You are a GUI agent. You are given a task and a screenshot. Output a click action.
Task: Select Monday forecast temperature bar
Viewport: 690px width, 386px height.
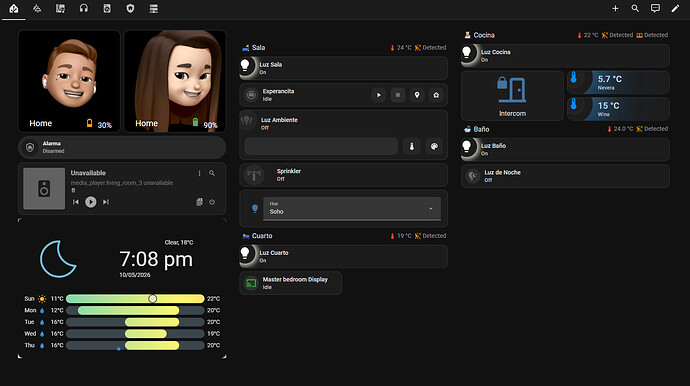(x=135, y=310)
